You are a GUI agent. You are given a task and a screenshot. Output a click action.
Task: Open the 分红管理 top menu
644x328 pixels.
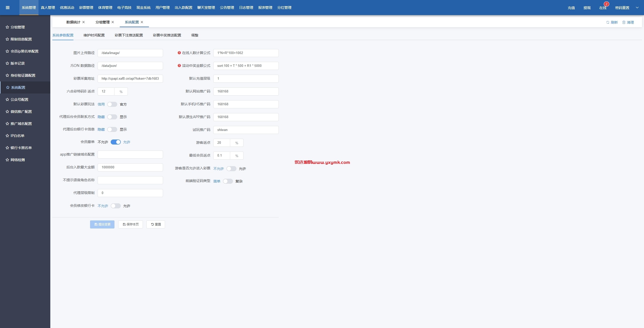coord(284,8)
